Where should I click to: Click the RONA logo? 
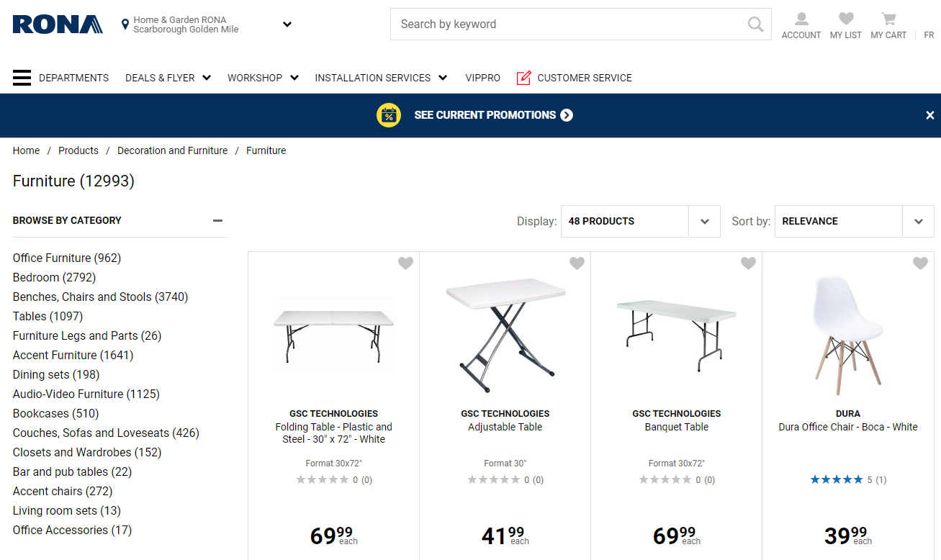pyautogui.click(x=58, y=24)
